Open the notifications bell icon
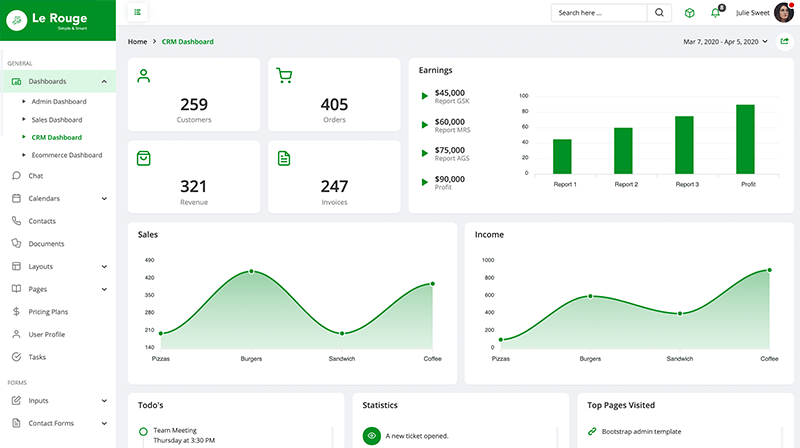This screenshot has height=448, width=800. (715, 13)
